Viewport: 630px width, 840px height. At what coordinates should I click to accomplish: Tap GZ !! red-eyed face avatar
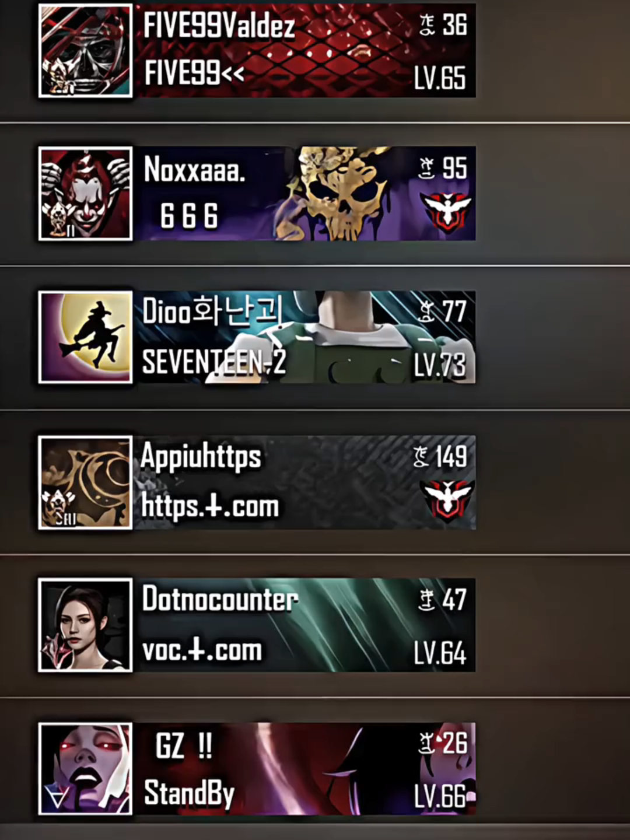(86, 769)
